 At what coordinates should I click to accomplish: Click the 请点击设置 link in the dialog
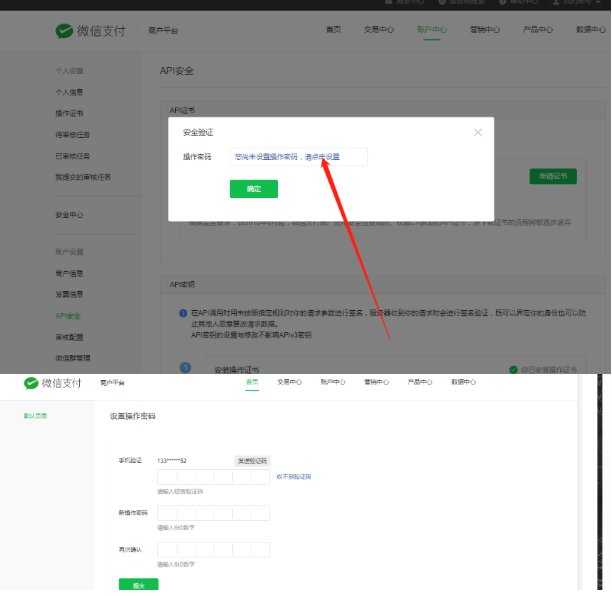point(322,157)
